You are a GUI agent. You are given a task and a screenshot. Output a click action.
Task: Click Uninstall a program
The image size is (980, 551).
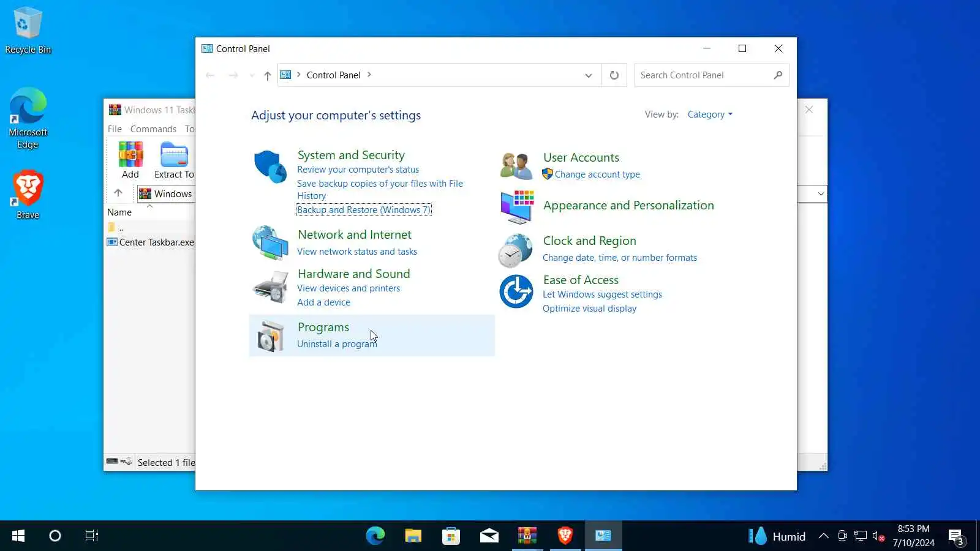click(x=337, y=344)
